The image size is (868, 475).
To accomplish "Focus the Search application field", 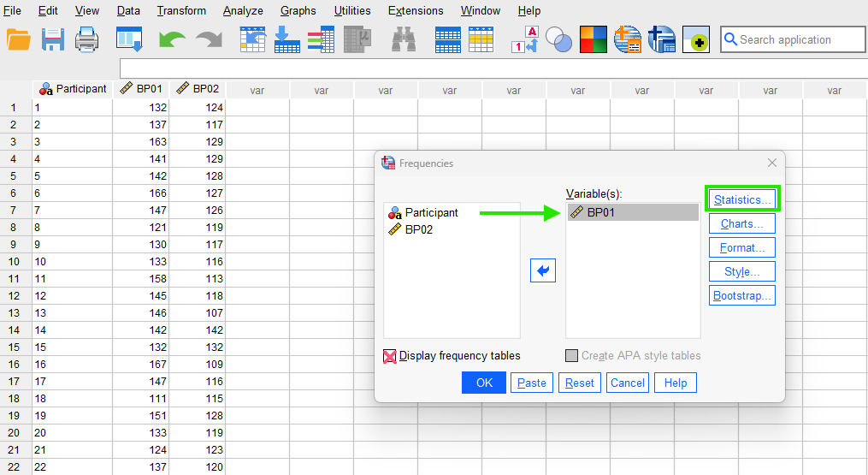I will [793, 39].
